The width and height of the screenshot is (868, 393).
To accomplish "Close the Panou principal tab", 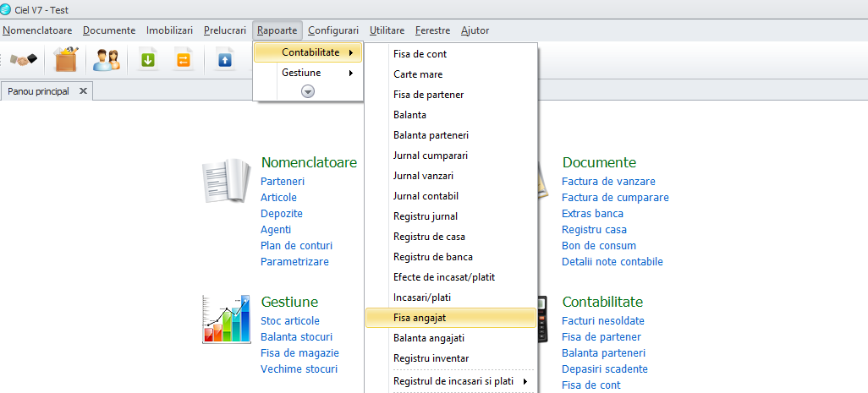I will pos(83,91).
